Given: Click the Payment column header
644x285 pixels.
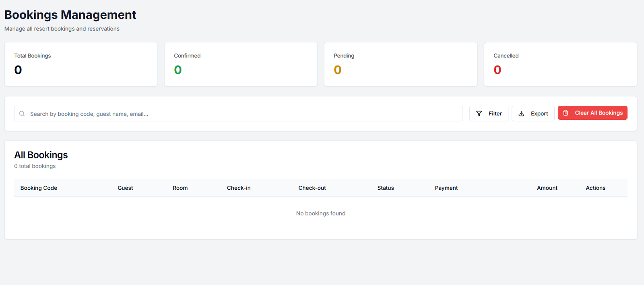Looking at the screenshot, I should pos(446,188).
